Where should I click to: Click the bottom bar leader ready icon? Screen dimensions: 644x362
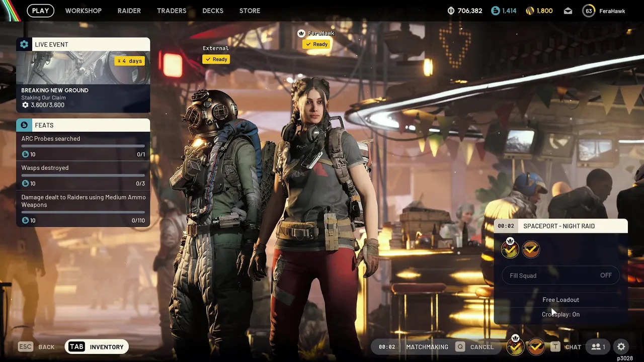[x=515, y=346]
